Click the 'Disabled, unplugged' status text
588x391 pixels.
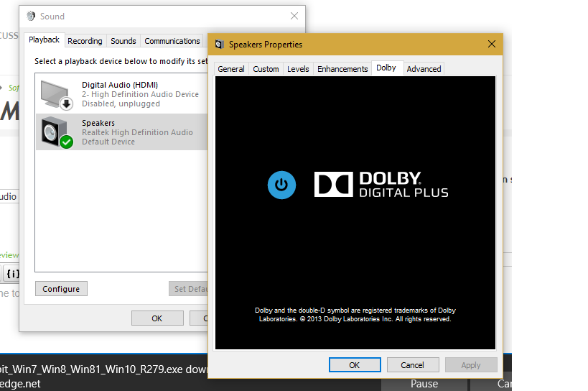coord(121,103)
